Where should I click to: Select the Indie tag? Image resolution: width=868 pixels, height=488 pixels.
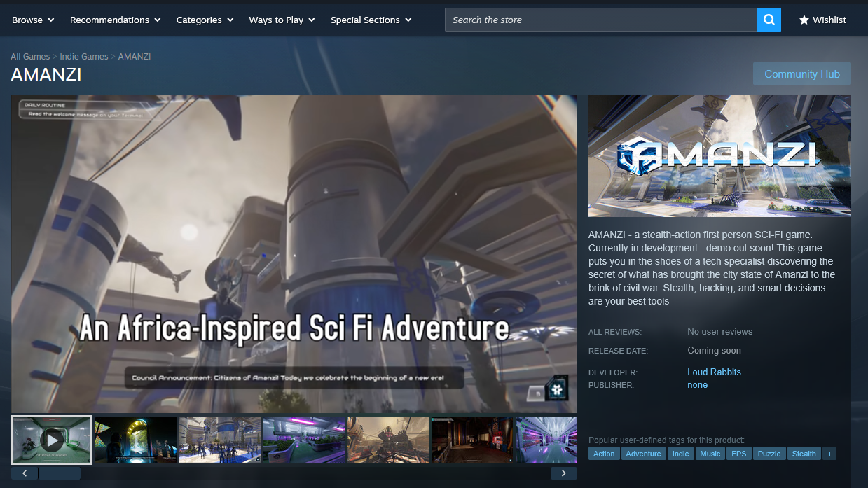click(x=680, y=454)
